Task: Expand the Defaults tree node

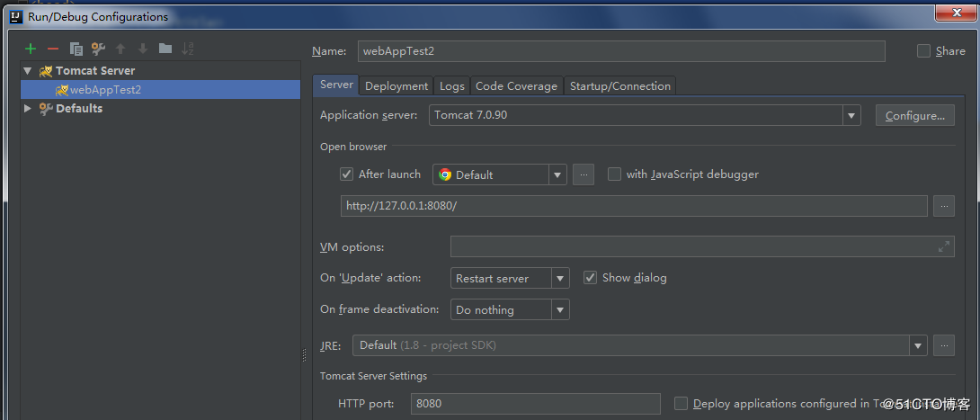Action: [28, 109]
